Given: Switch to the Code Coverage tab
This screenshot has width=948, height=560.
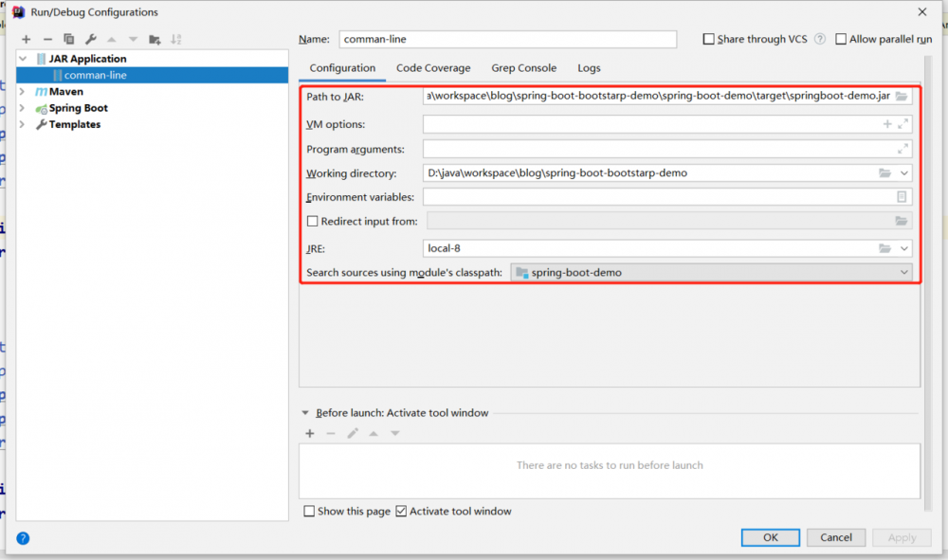Looking at the screenshot, I should pyautogui.click(x=433, y=67).
